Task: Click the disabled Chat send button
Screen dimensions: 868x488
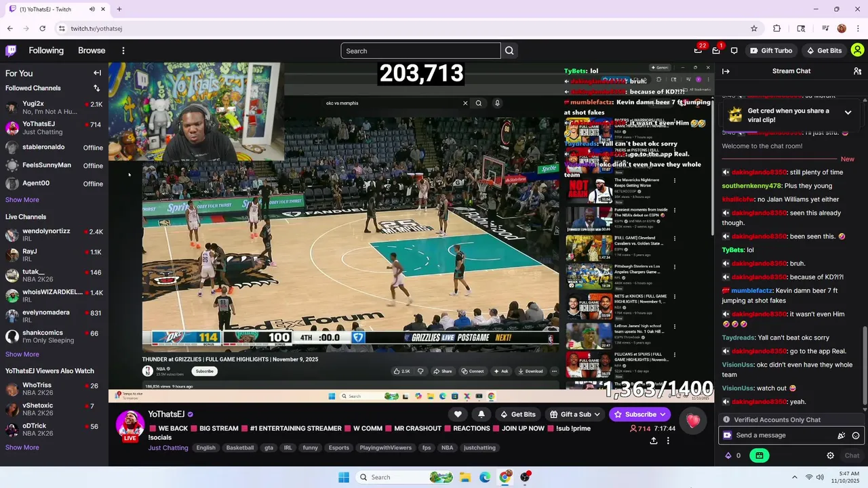Action: click(x=852, y=455)
